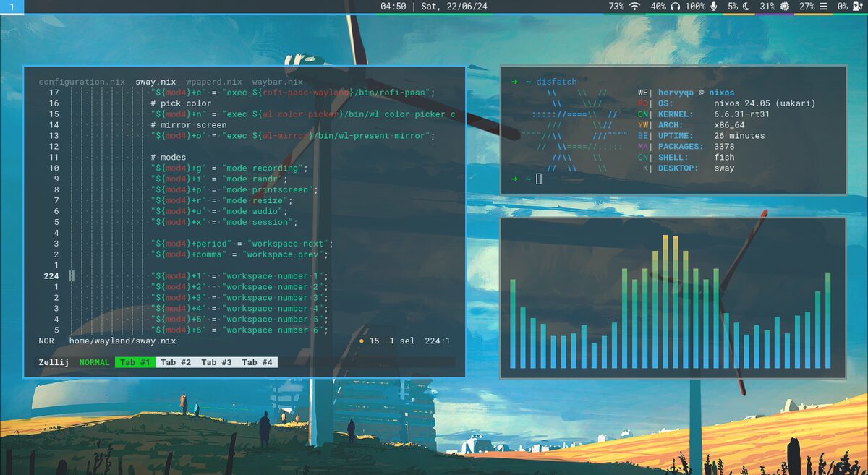
Task: Click the '1 sel' selection count
Action: click(x=402, y=341)
